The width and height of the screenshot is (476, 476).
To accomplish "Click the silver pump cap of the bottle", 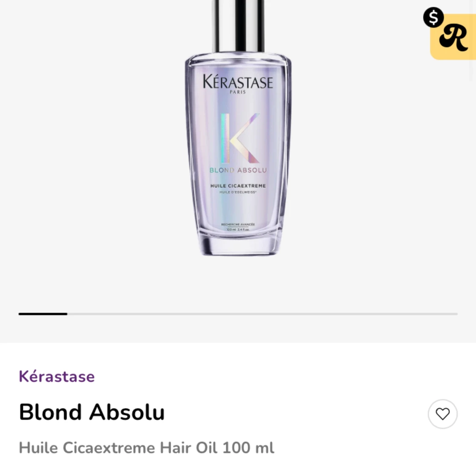I will pos(238,26).
